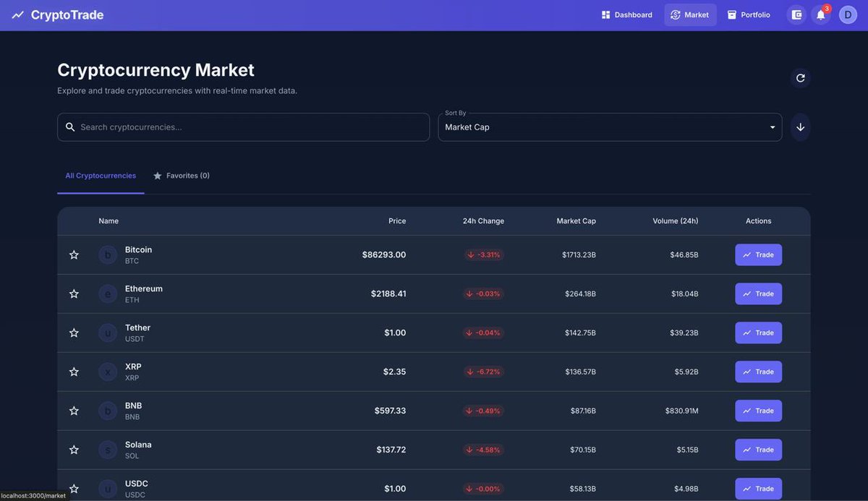Click Bitcoin market cap $1713.23B
Viewport: 868px width, 501px height.
tap(579, 254)
